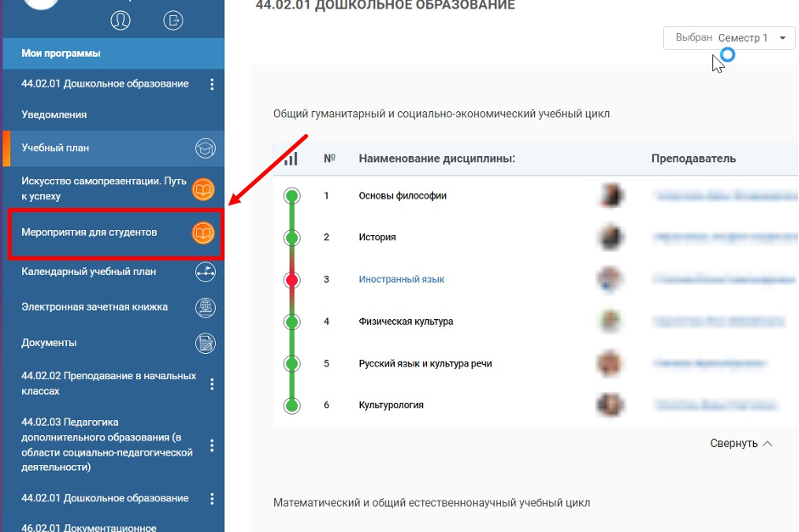Click the graduation cap icon beside Учебный план
This screenshot has width=799, height=532.
[205, 148]
